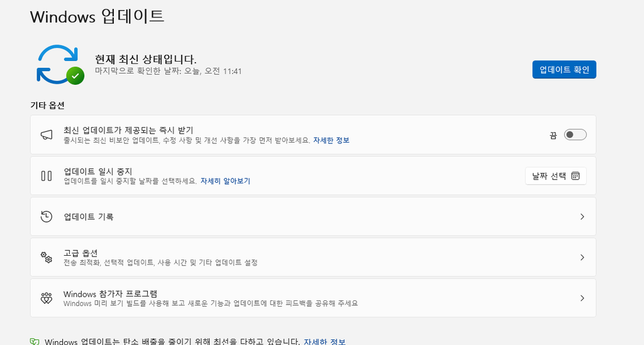This screenshot has width=644, height=345.
Task: Click the gears icon beside 고급 옵션
Action: (x=47, y=257)
